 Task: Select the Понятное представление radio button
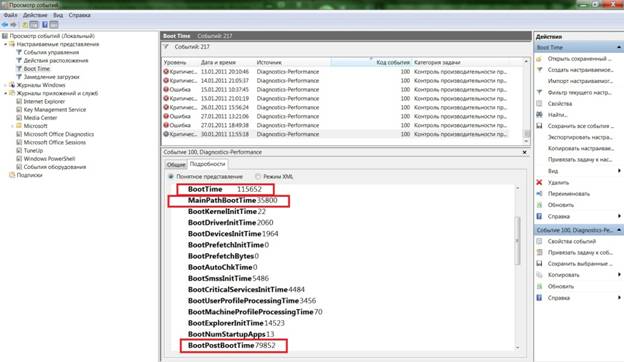coord(171,176)
